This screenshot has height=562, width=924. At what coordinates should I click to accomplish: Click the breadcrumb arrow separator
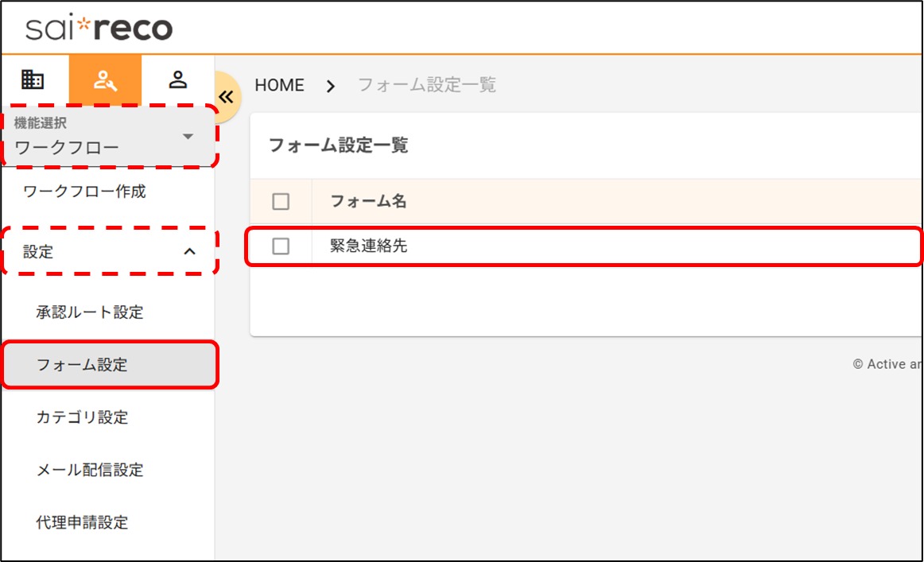pos(331,86)
